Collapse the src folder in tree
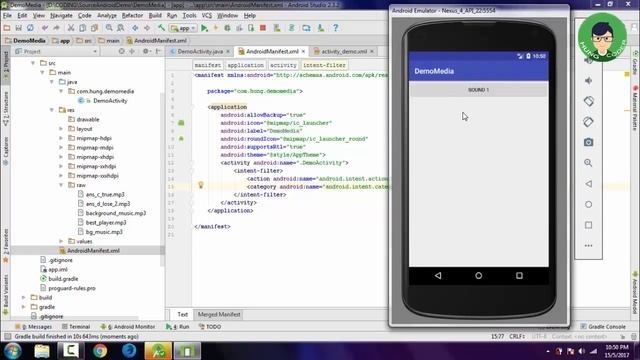 click(x=33, y=63)
